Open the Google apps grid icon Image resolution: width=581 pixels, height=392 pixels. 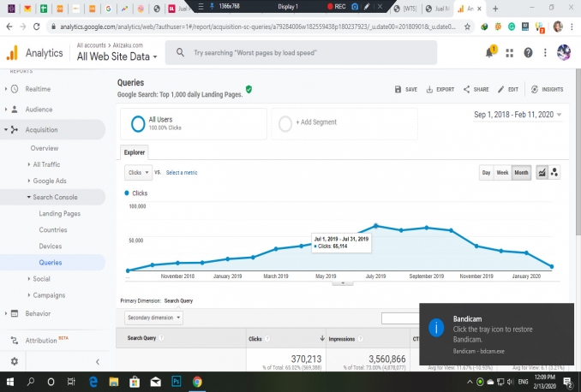click(510, 52)
